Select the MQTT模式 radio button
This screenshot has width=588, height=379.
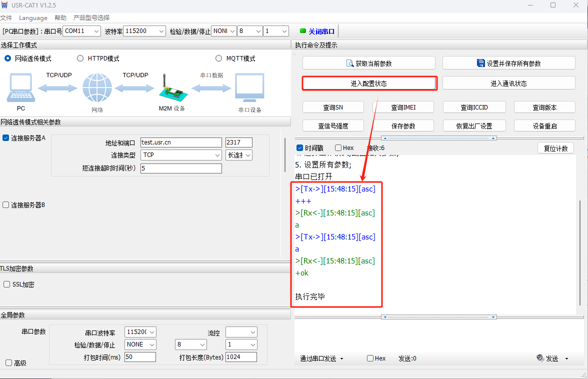pos(218,58)
